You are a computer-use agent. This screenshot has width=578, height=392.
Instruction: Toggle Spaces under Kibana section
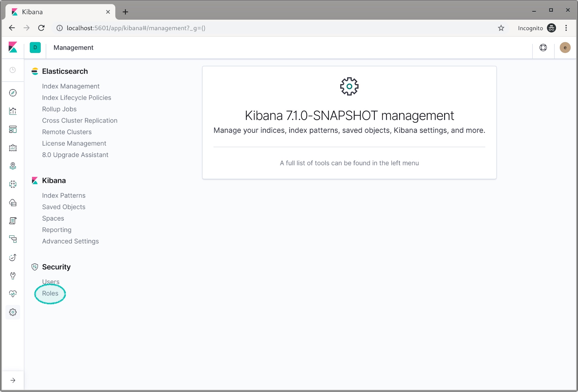(x=53, y=218)
